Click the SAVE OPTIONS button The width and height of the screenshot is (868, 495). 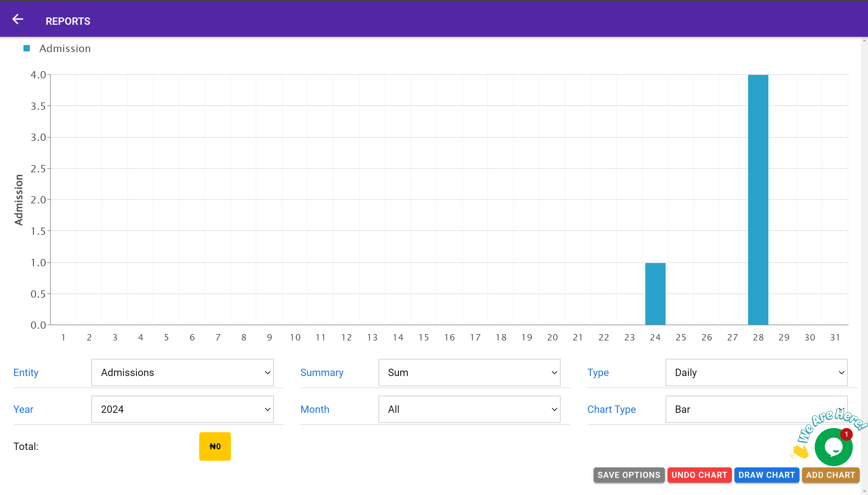(629, 475)
